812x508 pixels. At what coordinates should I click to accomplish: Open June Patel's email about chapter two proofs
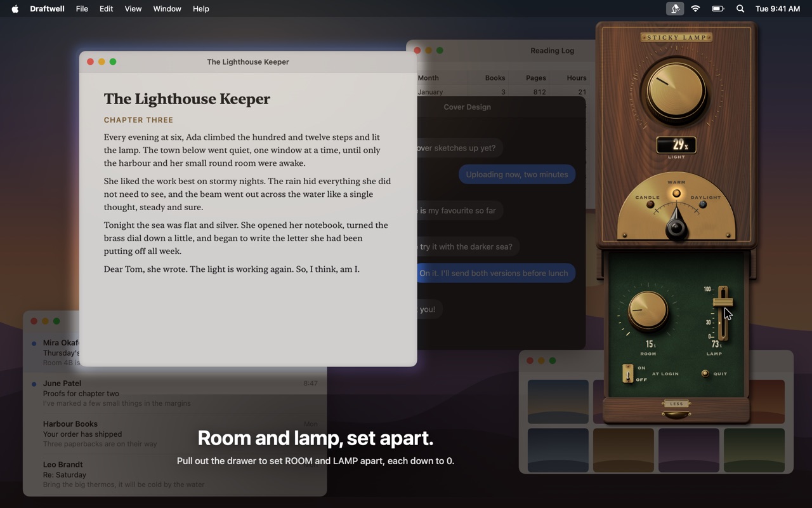[x=175, y=393]
